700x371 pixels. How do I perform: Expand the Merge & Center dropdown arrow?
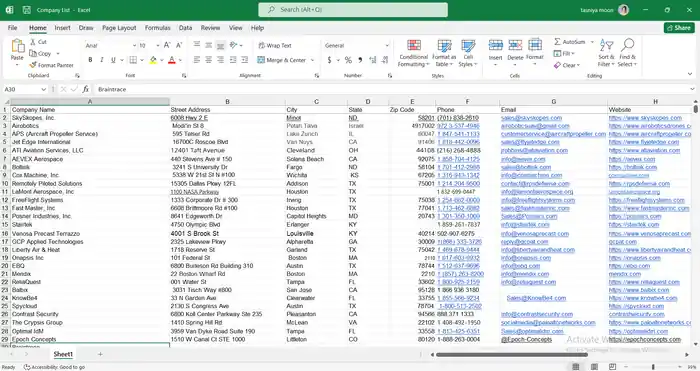pyautogui.click(x=312, y=60)
